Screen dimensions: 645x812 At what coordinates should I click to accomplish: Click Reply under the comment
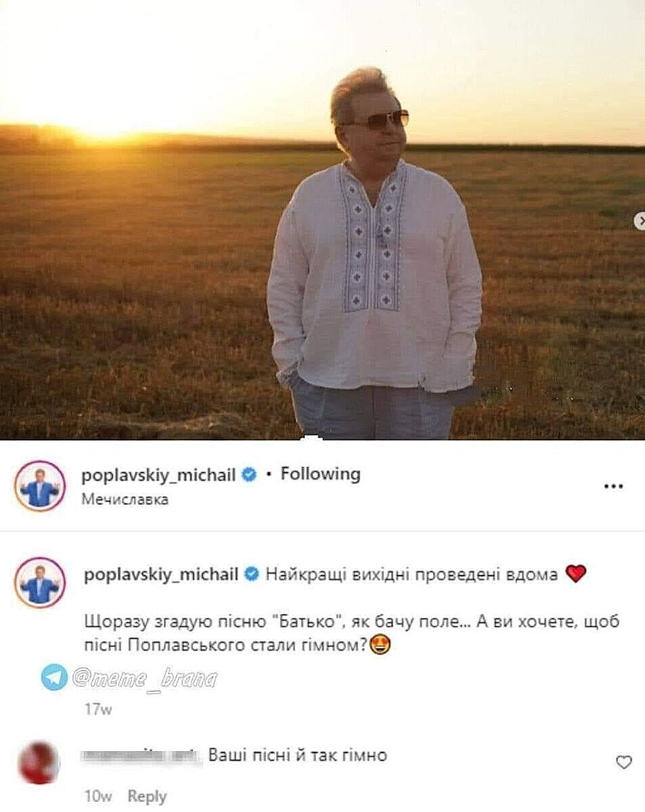(147, 796)
